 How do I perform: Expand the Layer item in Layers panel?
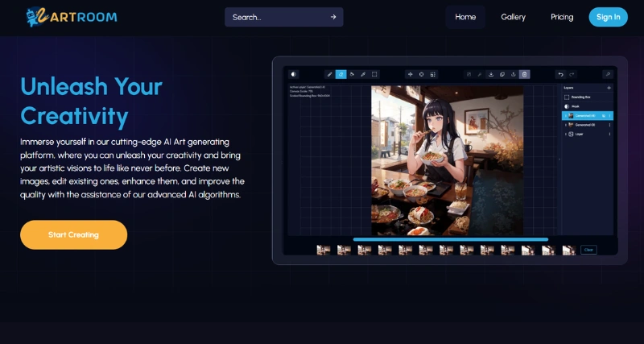564,135
